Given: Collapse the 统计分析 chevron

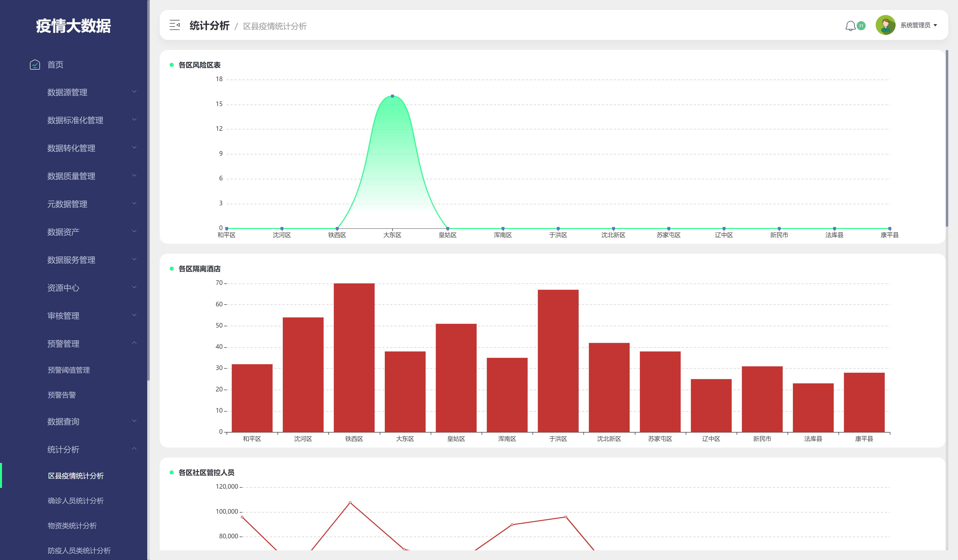Looking at the screenshot, I should tap(134, 449).
